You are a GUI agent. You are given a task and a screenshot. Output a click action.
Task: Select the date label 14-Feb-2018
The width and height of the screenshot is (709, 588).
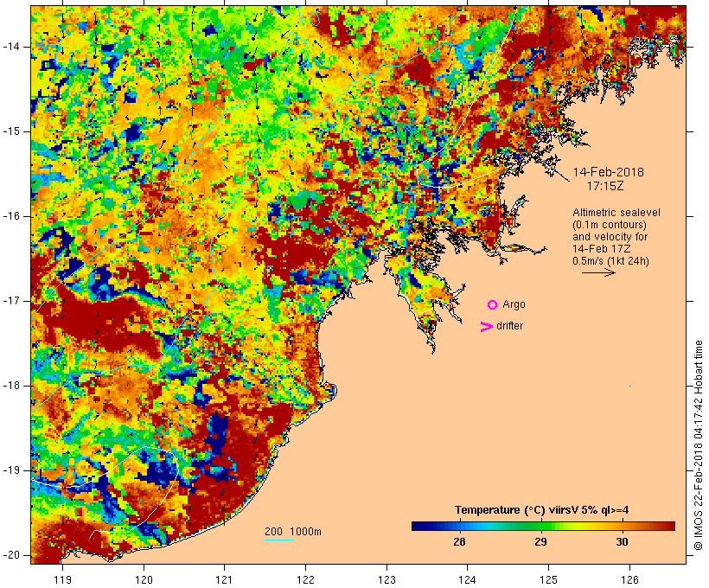tap(608, 172)
